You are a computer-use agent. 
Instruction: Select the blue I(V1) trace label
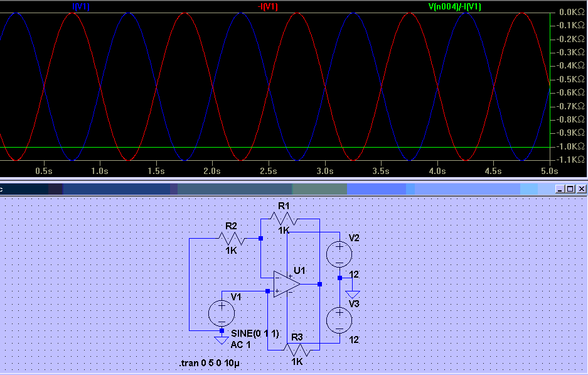point(80,6)
